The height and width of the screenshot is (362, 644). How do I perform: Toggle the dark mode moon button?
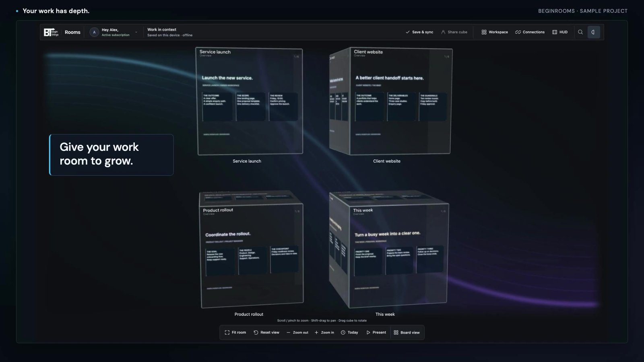(593, 32)
